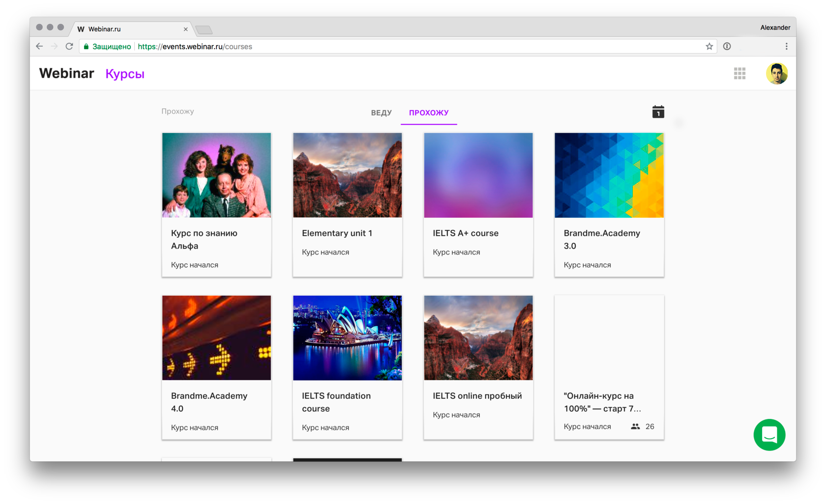
Task: Open the Brandme.Academy 3.0 geometric thumbnail
Action: pyautogui.click(x=609, y=175)
